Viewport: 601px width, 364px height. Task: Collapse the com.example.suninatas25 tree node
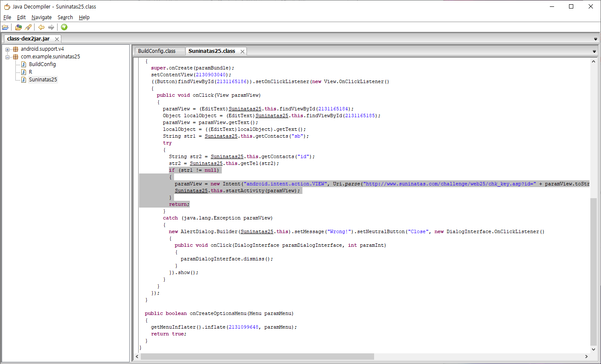click(7, 57)
